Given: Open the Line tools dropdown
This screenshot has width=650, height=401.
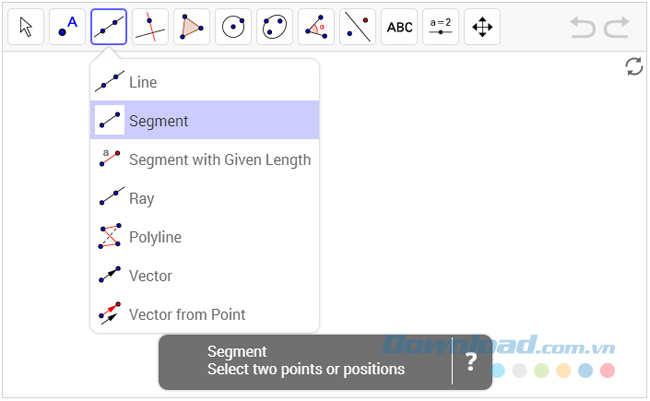Looking at the screenshot, I should click(x=109, y=27).
